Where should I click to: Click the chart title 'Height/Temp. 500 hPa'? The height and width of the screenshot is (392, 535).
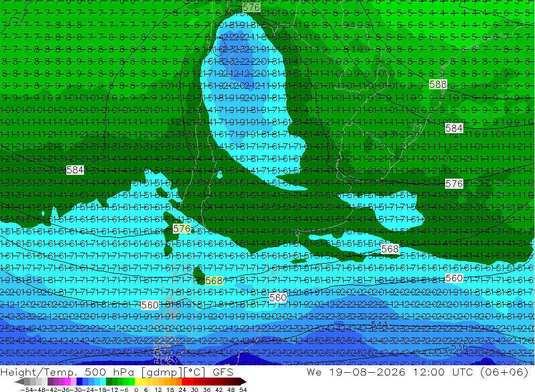pyautogui.click(x=67, y=372)
